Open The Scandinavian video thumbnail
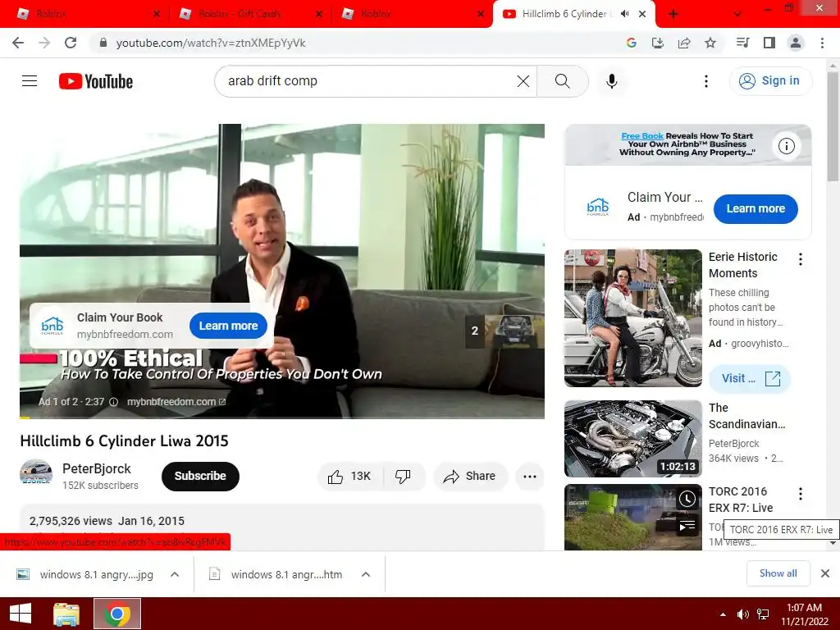The width and height of the screenshot is (840, 630). (632, 439)
